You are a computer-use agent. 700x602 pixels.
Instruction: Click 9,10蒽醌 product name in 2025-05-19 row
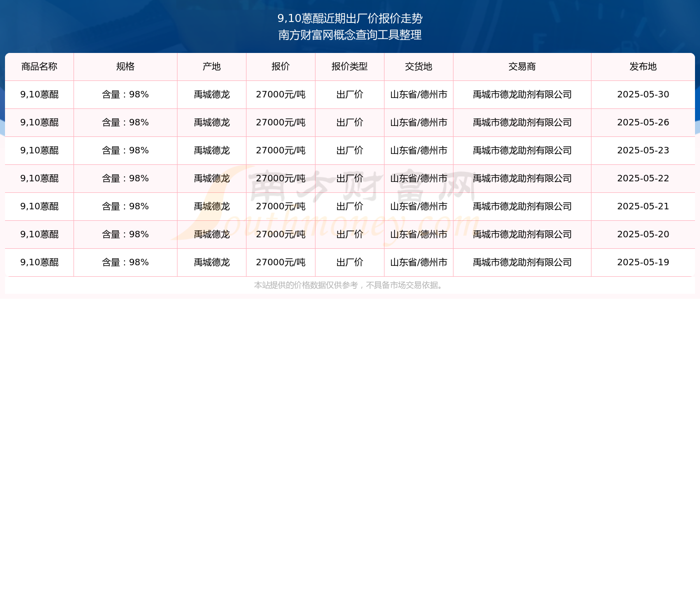coord(39,262)
